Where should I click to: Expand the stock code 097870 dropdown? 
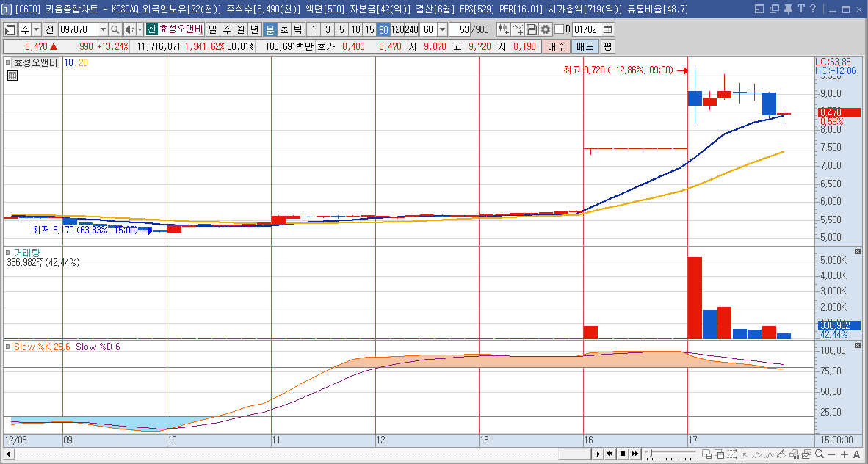click(103, 29)
